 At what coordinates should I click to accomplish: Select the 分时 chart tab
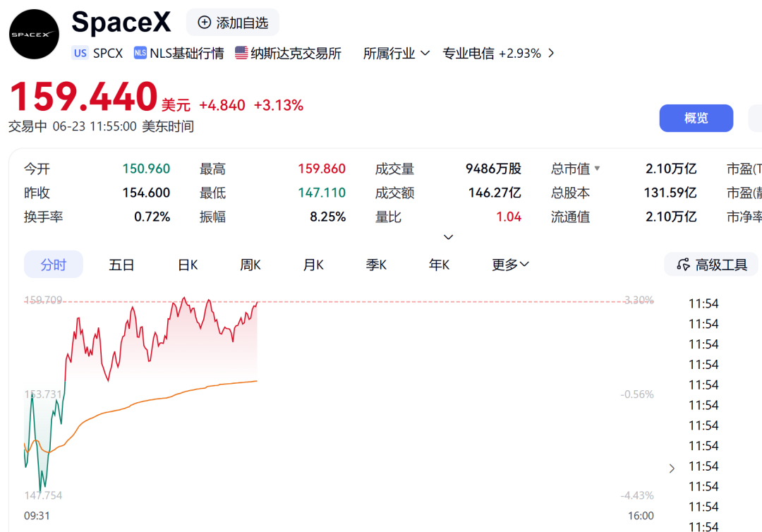(54, 265)
